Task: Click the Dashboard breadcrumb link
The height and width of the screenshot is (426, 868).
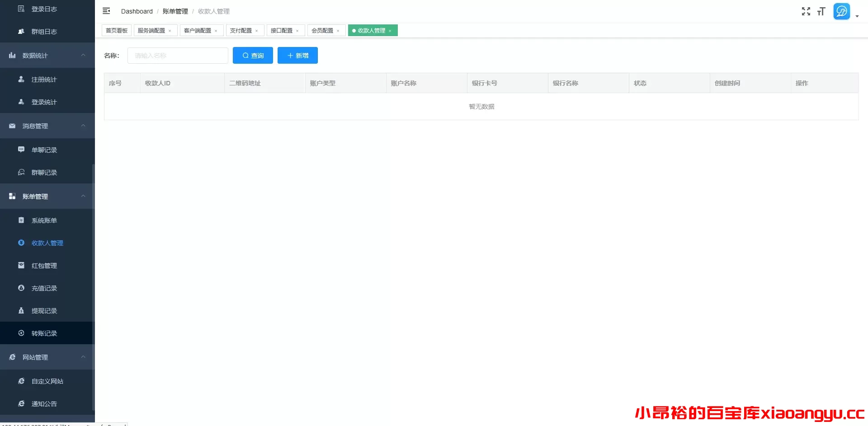Action: point(137,11)
